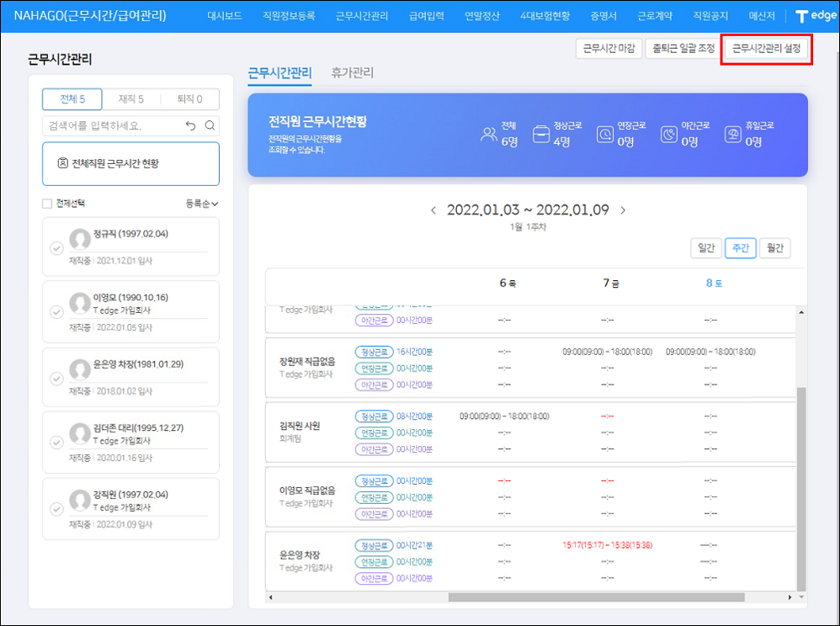Click 장원재 16시간00분 value

[x=414, y=352]
